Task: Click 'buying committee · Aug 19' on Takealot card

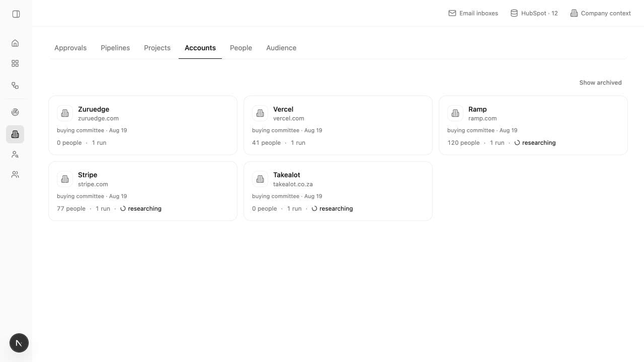Action: (x=287, y=196)
